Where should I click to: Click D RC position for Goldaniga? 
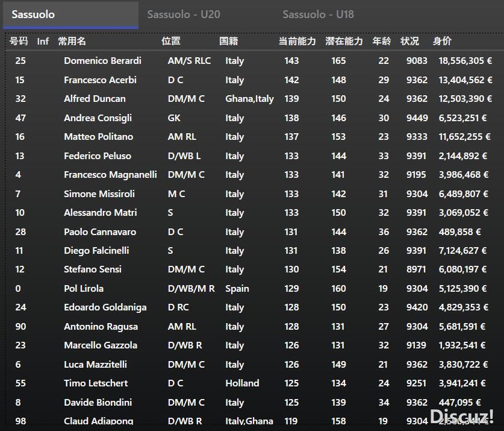(178, 307)
